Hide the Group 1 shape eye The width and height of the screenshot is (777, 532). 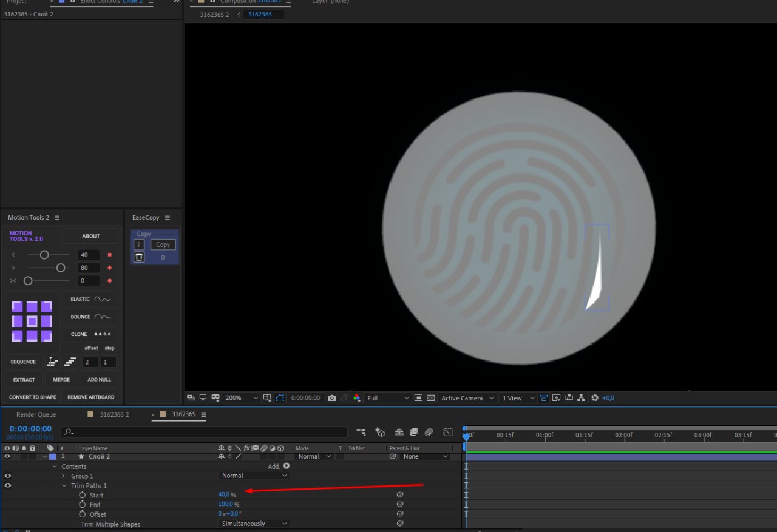coord(7,476)
